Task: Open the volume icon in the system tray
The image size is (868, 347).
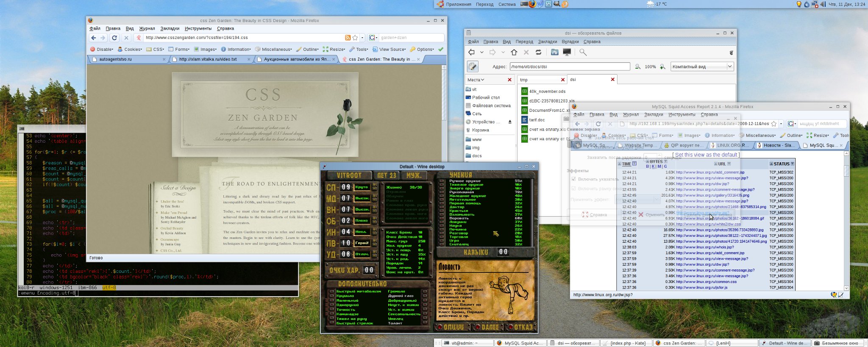Action: (x=823, y=4)
